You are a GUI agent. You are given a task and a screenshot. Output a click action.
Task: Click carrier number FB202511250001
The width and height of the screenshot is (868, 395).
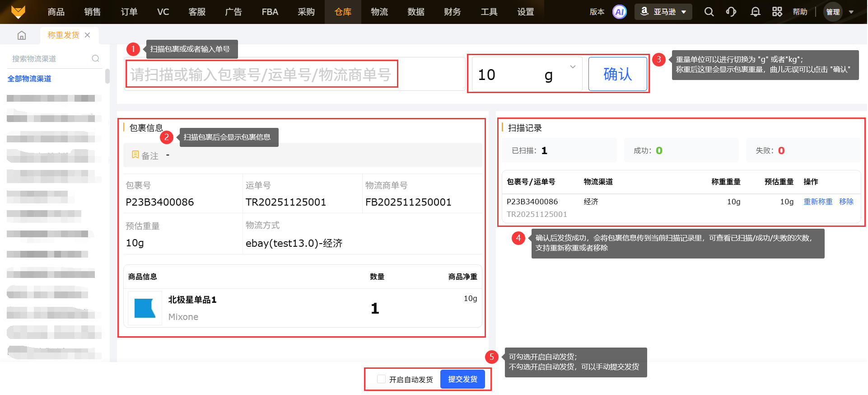(x=408, y=202)
